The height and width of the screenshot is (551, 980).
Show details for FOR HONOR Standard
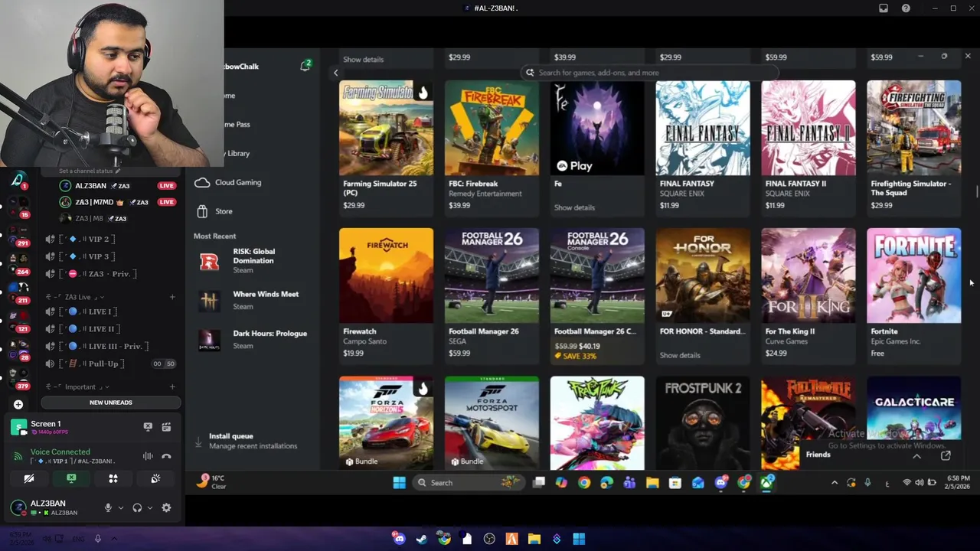pos(680,355)
